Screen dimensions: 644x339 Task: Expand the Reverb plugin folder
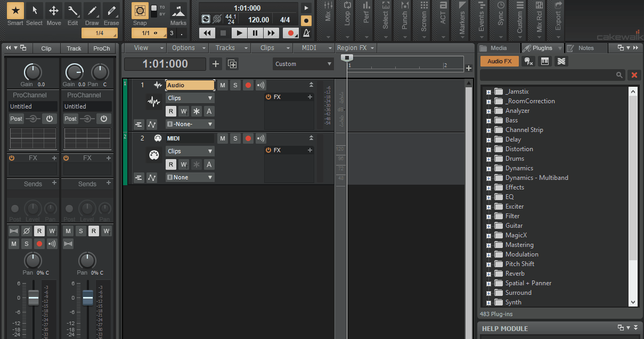490,274
